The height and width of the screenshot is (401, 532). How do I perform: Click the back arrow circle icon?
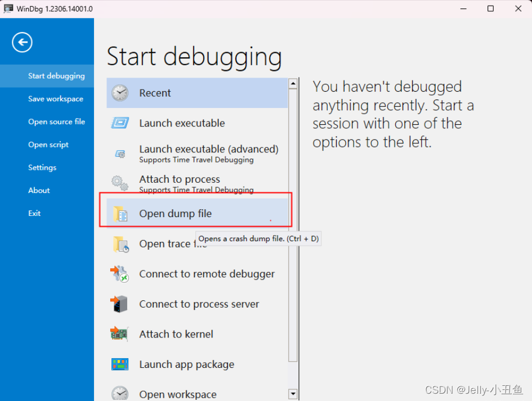(22, 42)
